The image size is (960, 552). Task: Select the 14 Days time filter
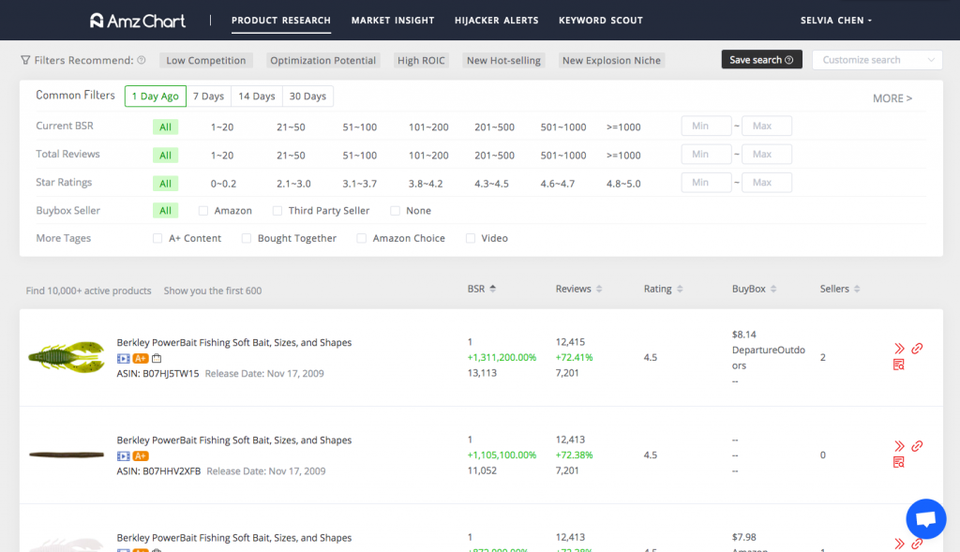tap(257, 96)
